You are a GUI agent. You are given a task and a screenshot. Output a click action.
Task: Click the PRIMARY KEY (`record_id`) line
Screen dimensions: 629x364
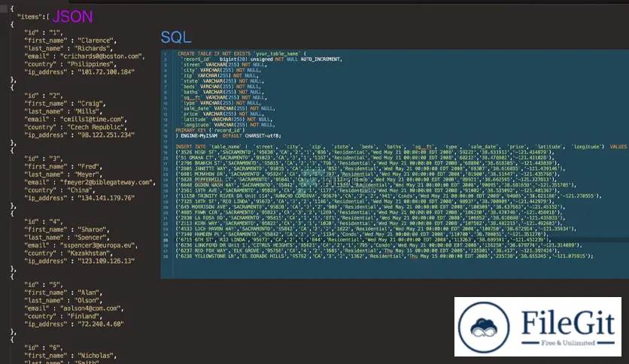(210, 130)
